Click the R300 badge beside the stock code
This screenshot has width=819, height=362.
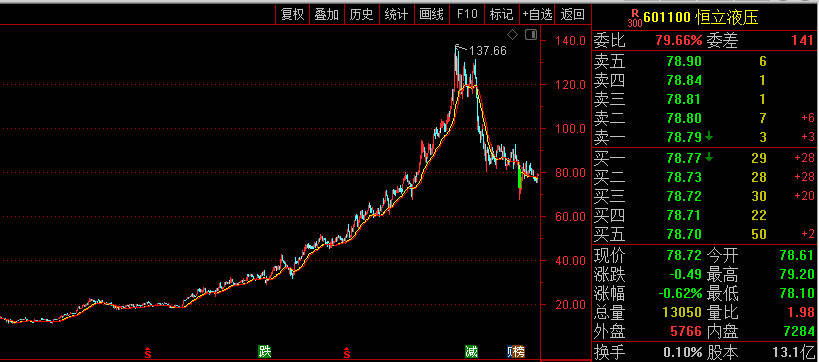click(x=635, y=18)
